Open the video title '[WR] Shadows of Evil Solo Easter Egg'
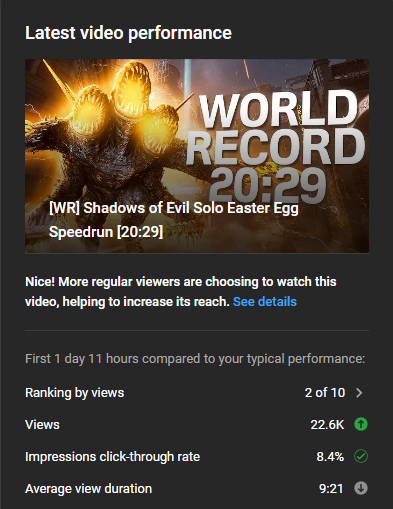This screenshot has width=393, height=509. tap(174, 220)
